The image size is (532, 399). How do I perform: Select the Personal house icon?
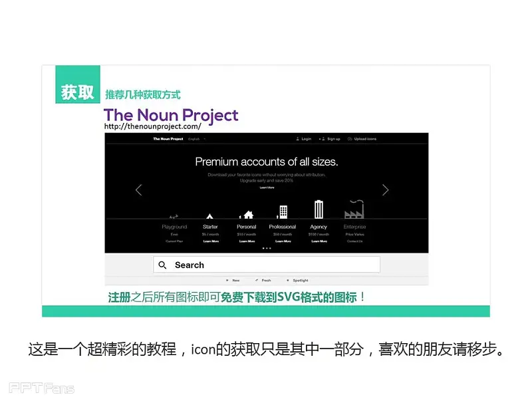coord(247,215)
